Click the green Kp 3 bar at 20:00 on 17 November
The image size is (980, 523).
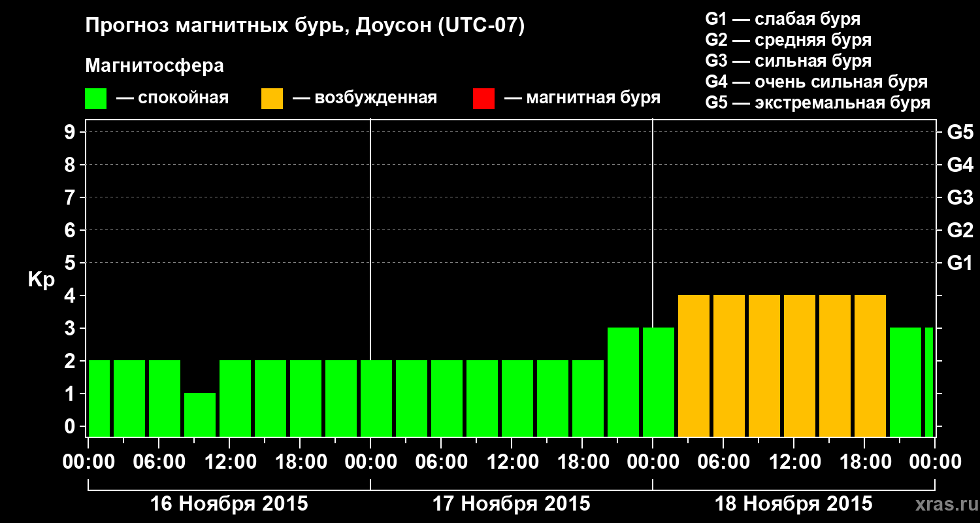pos(623,382)
